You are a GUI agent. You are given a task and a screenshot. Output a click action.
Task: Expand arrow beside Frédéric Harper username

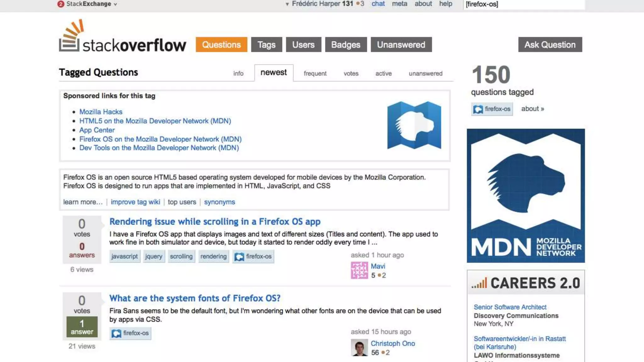[x=287, y=4]
